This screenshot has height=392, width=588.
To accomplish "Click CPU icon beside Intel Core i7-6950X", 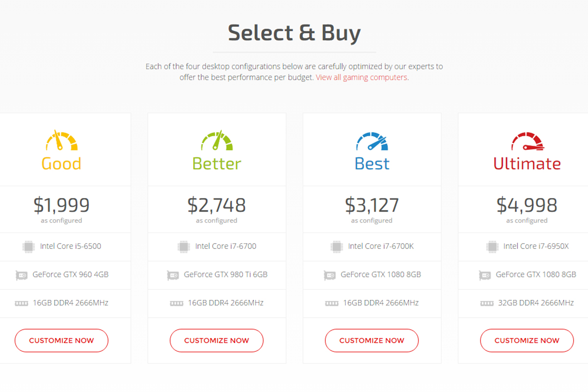I will (x=492, y=246).
